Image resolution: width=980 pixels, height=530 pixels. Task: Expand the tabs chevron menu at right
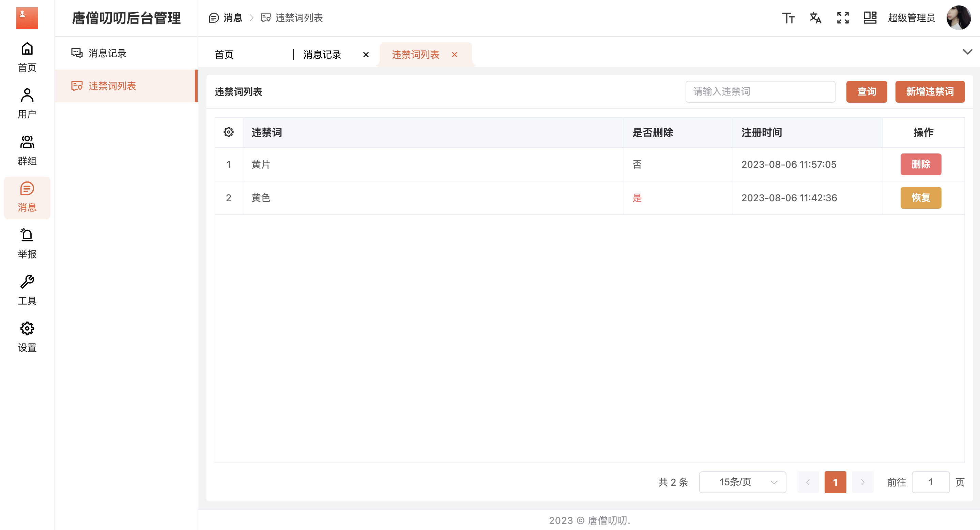(x=967, y=52)
